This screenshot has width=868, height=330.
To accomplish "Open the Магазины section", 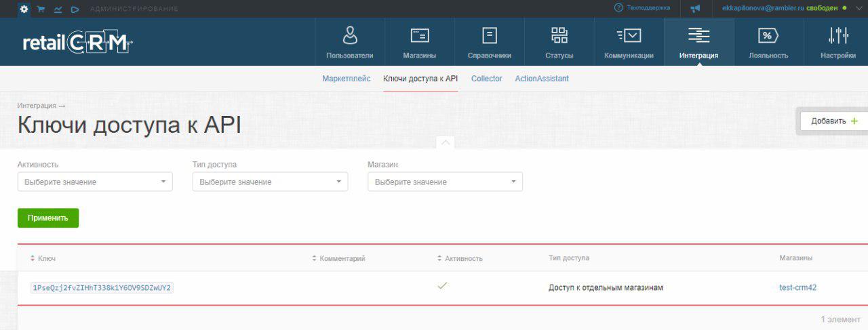I will 420,42.
